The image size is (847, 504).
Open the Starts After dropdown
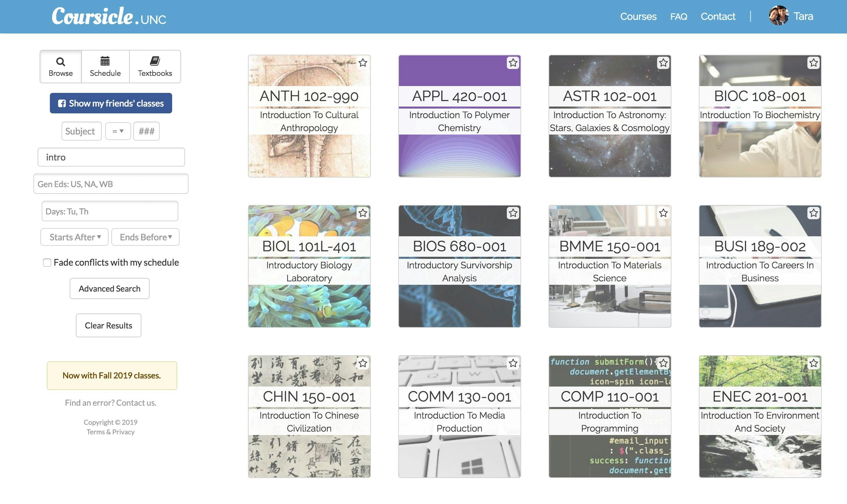[x=74, y=237]
